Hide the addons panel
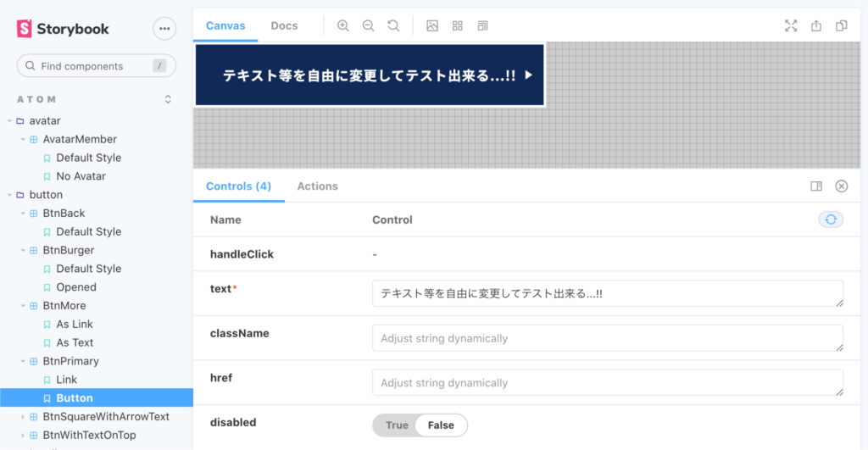Image resolution: width=868 pixels, height=450 pixels. (842, 186)
